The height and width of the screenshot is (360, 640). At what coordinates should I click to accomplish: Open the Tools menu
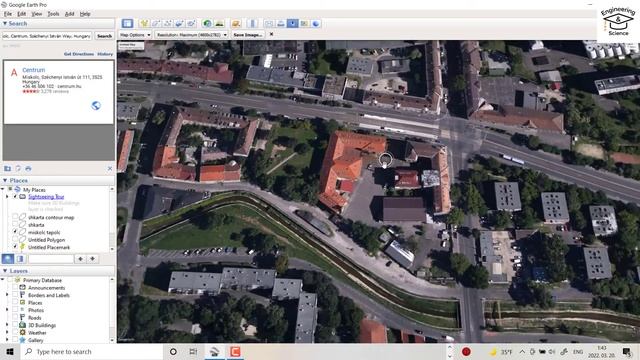[x=53, y=14]
